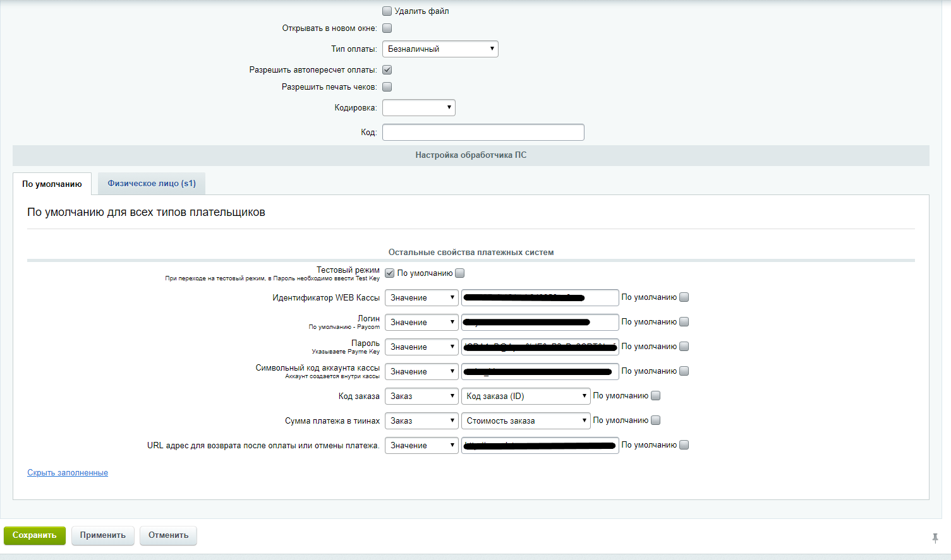Screen dimensions: 951x560
Task: Click the Отменить button
Action: click(168, 535)
